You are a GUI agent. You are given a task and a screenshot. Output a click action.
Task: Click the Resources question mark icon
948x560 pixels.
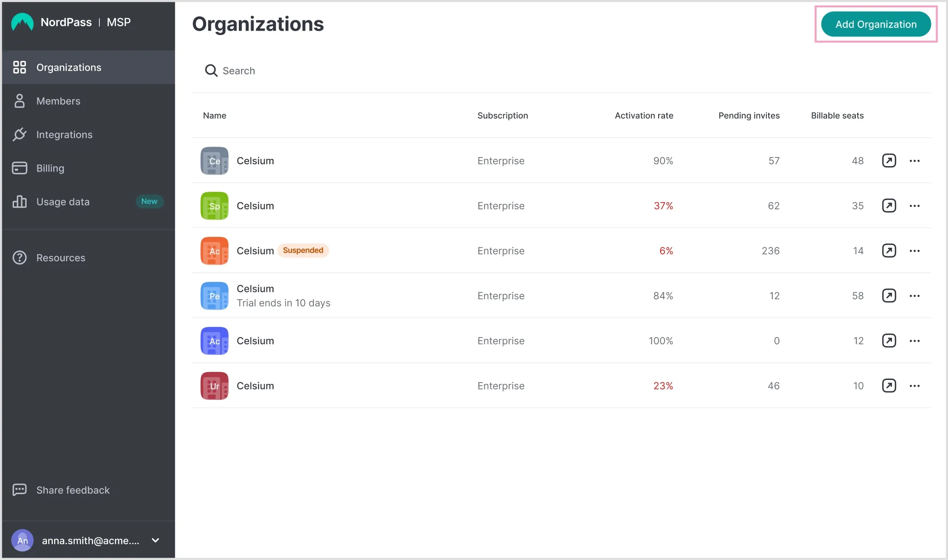pyautogui.click(x=19, y=257)
